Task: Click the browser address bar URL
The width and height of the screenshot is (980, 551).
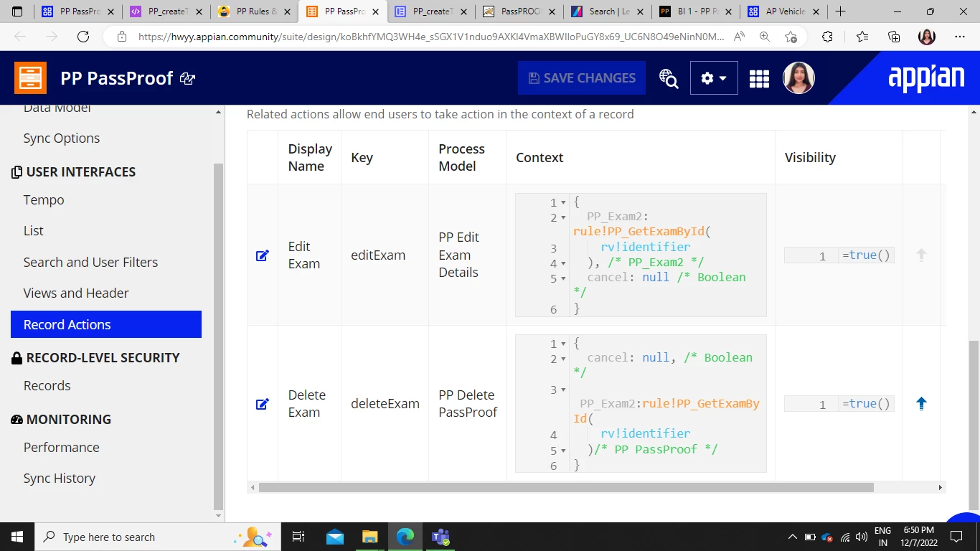Action: point(431,37)
